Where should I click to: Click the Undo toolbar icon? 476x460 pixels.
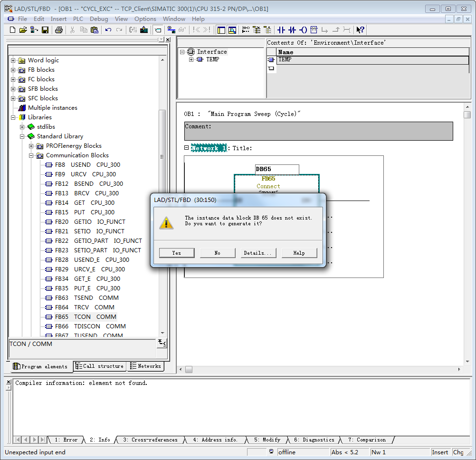[x=108, y=30]
